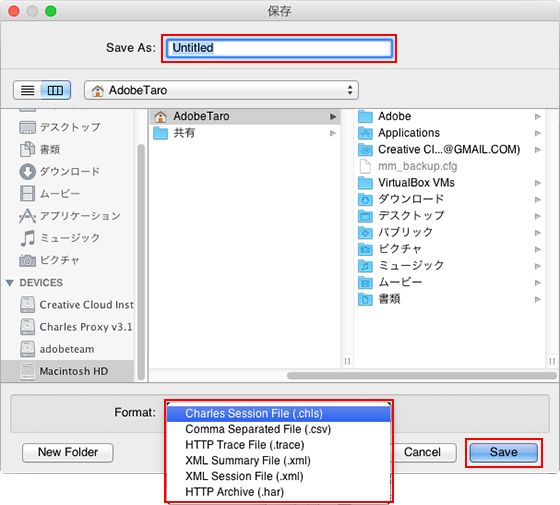Open the デスクトップ sidebar location
Viewport: 560px width, 505px height.
point(59,127)
